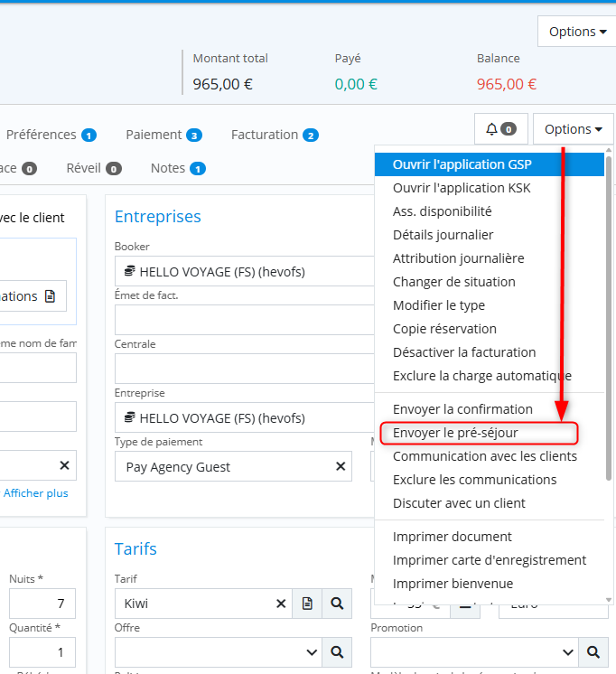This screenshot has height=674, width=616.
Task: Expand the Offre dropdown
Action: pos(312,651)
